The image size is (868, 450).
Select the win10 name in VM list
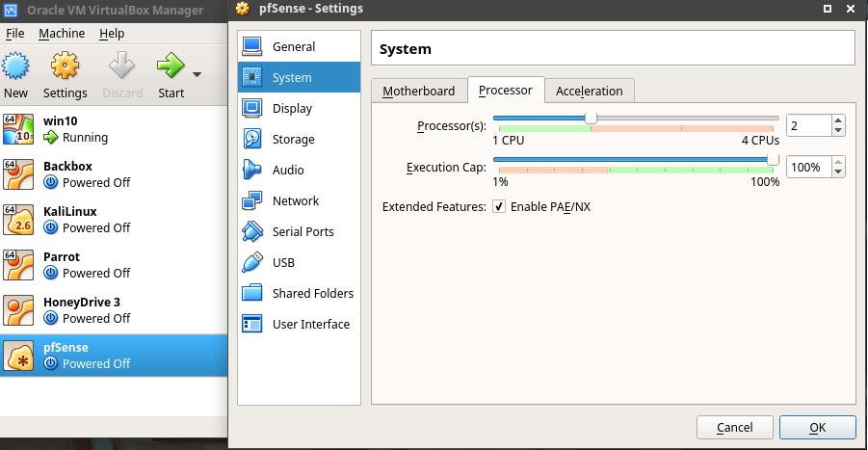(x=61, y=120)
